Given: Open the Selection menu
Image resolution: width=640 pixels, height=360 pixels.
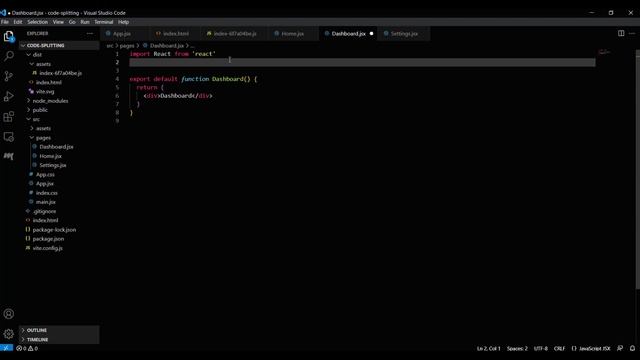Looking at the screenshot, I should point(38,22).
